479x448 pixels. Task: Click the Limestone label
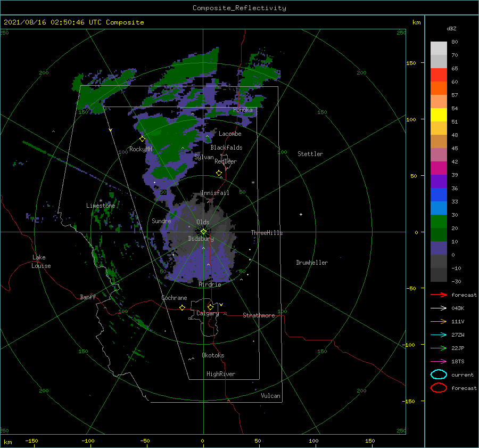click(x=101, y=206)
